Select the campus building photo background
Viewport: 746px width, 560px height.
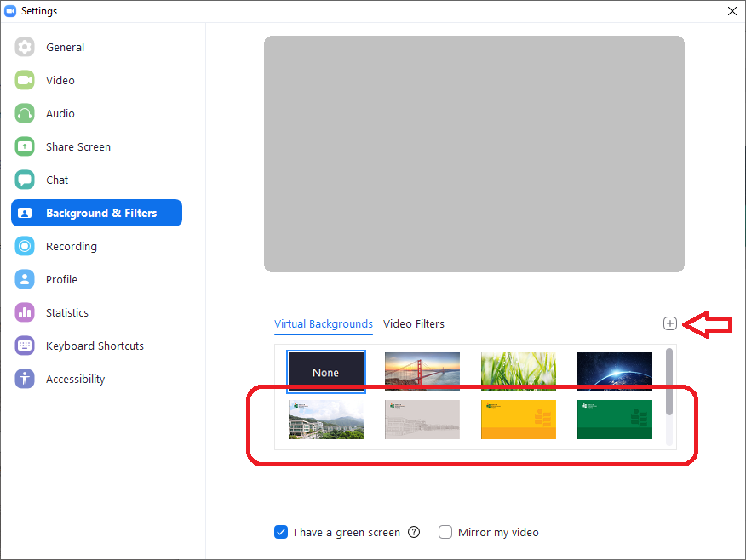(x=326, y=420)
